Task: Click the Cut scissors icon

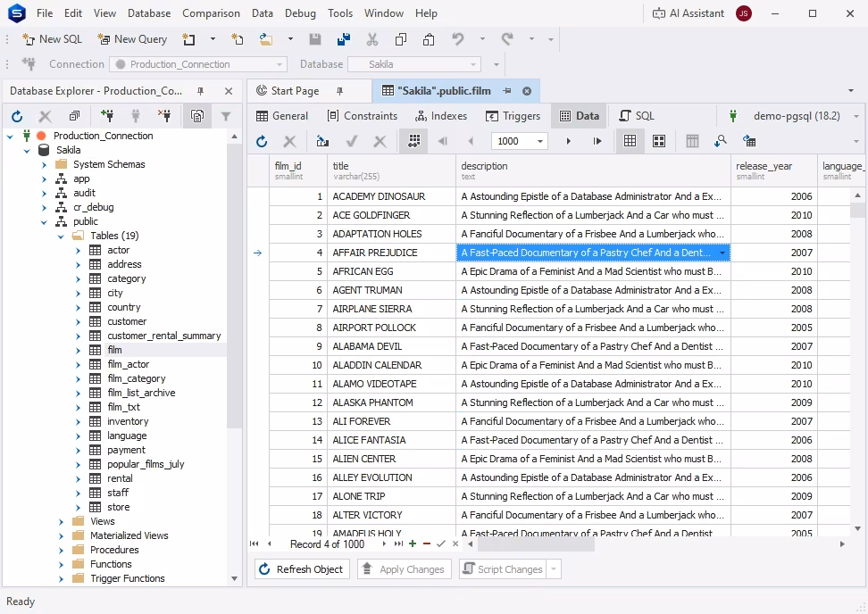Action: click(372, 39)
